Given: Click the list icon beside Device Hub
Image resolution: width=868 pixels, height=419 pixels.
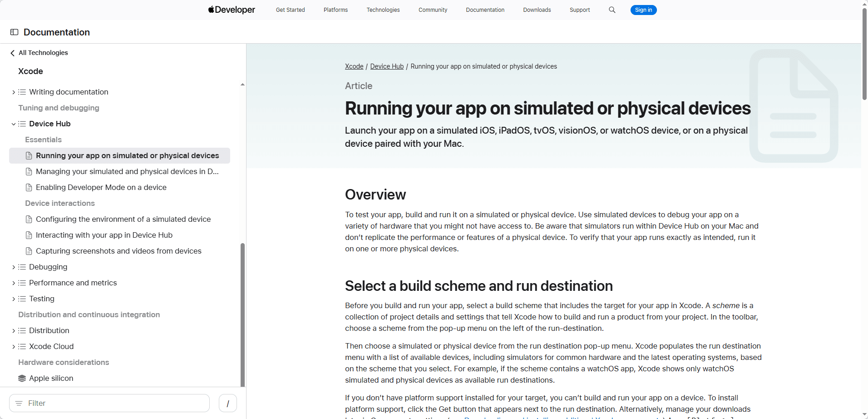Looking at the screenshot, I should 22,124.
